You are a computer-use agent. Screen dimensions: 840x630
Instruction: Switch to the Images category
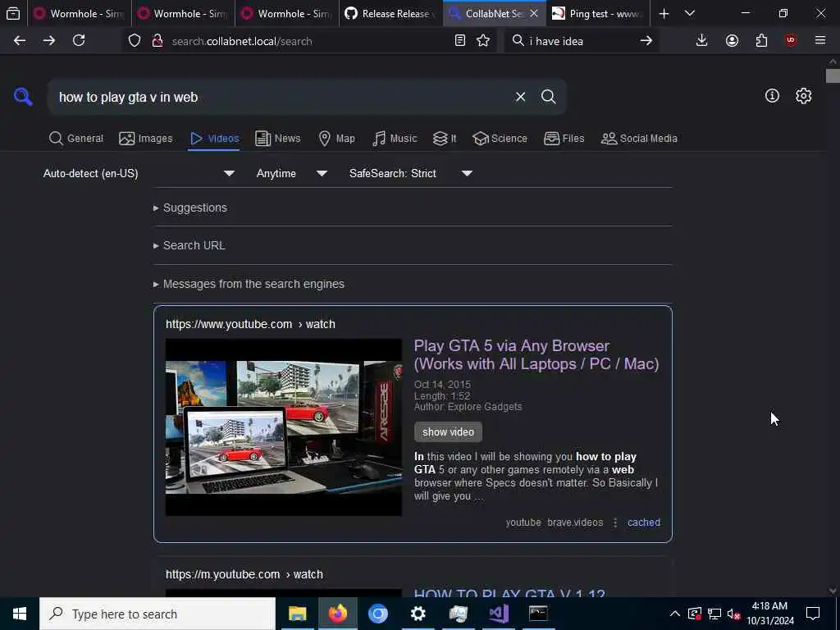[146, 138]
